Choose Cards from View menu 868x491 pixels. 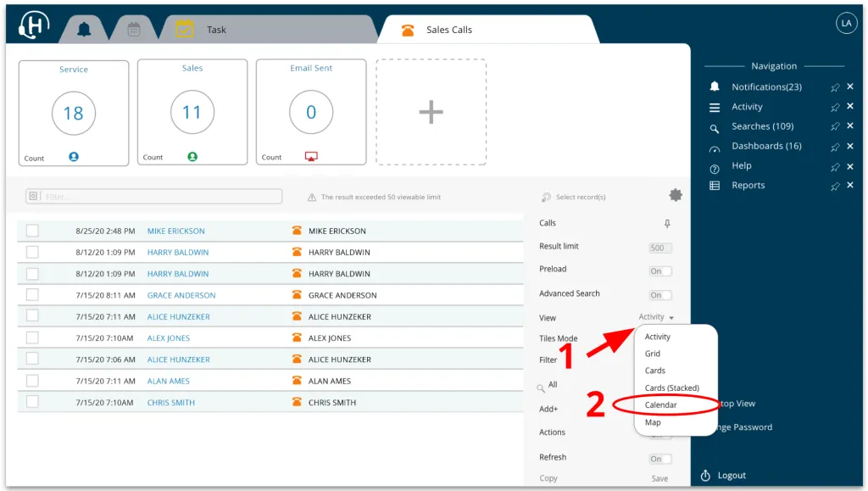[655, 371]
